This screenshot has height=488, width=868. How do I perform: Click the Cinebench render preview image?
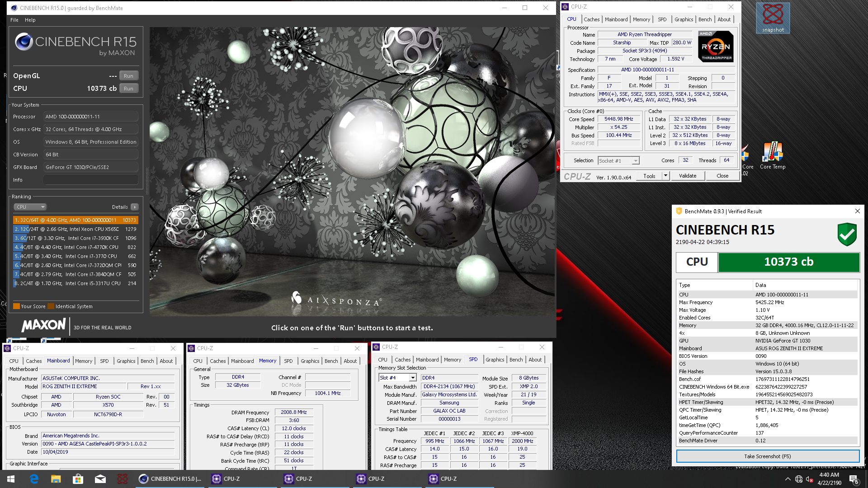pos(352,172)
